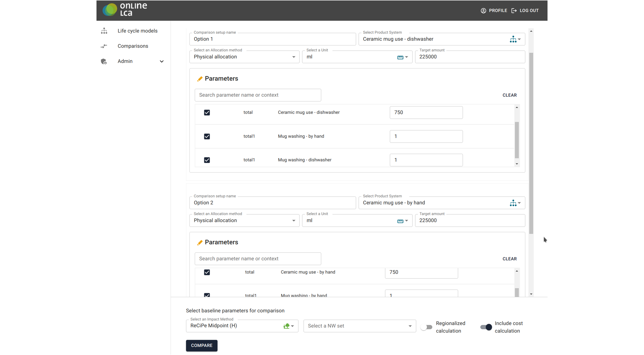Viewport: 644px width, 355px height.
Task: Disable Include cost calculation switch
Action: 486,327
